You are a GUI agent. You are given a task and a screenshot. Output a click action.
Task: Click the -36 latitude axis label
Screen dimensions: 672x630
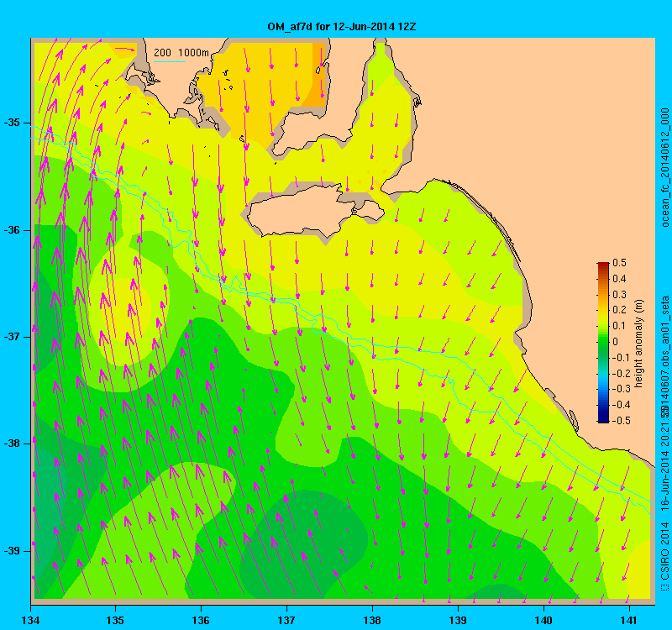point(12,230)
